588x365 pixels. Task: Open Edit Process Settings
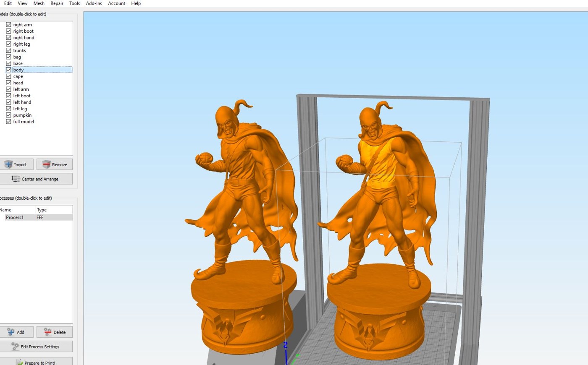tap(36, 347)
